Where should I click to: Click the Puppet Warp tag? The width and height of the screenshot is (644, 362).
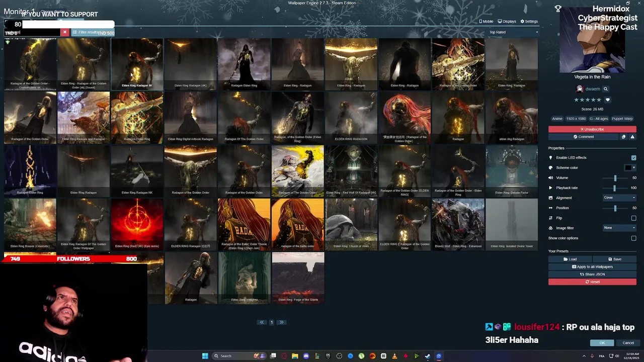[x=622, y=119]
